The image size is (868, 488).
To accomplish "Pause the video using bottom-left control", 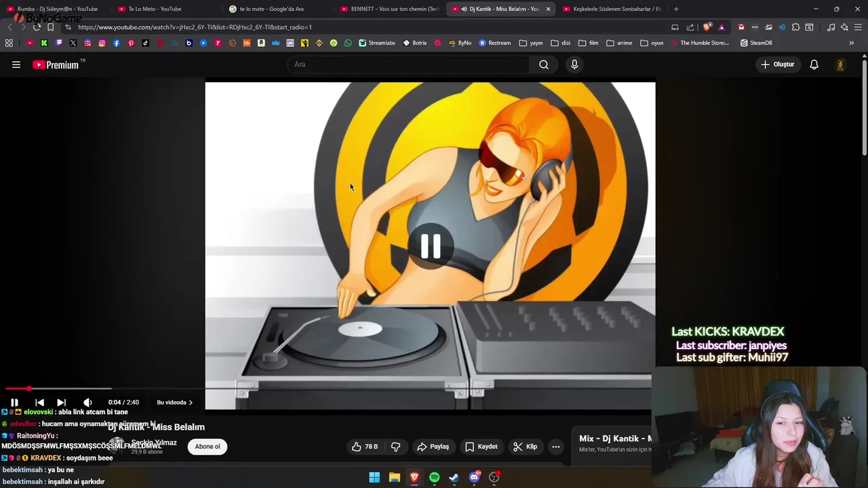I will (x=14, y=403).
